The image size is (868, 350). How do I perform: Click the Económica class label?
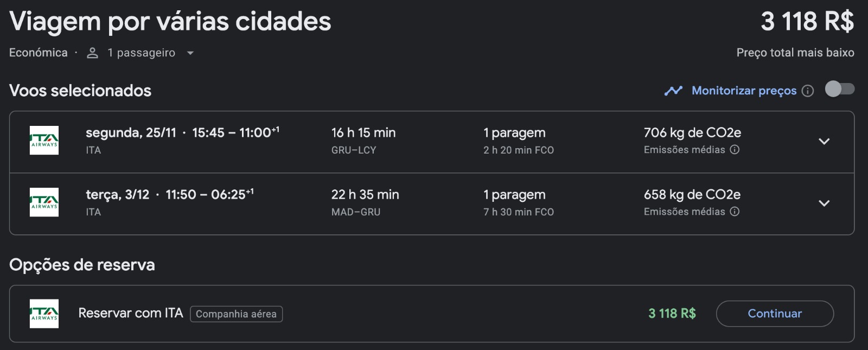39,53
